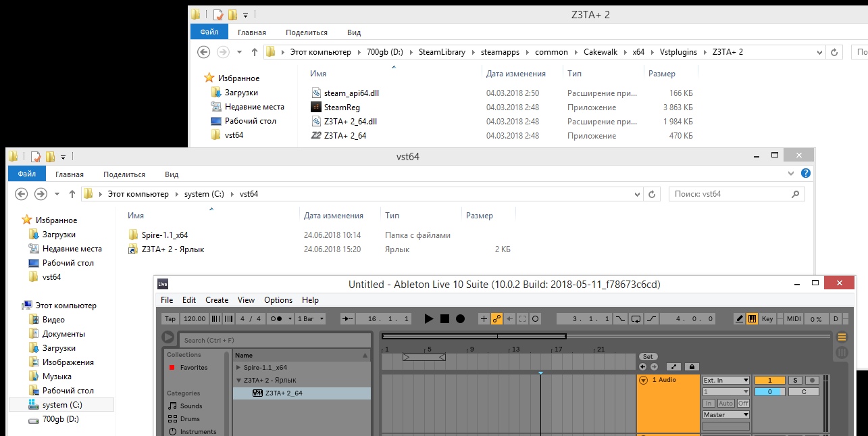
Task: Click the 1 Audio track activator
Action: point(769,380)
